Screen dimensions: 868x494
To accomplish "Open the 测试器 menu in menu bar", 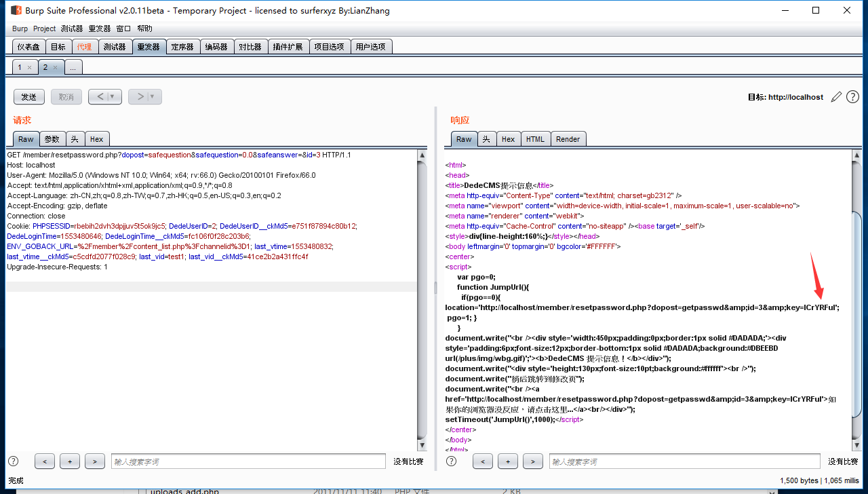I will 71,28.
